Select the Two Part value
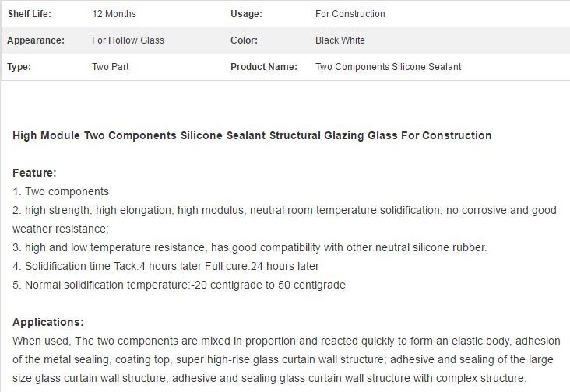 tap(111, 67)
